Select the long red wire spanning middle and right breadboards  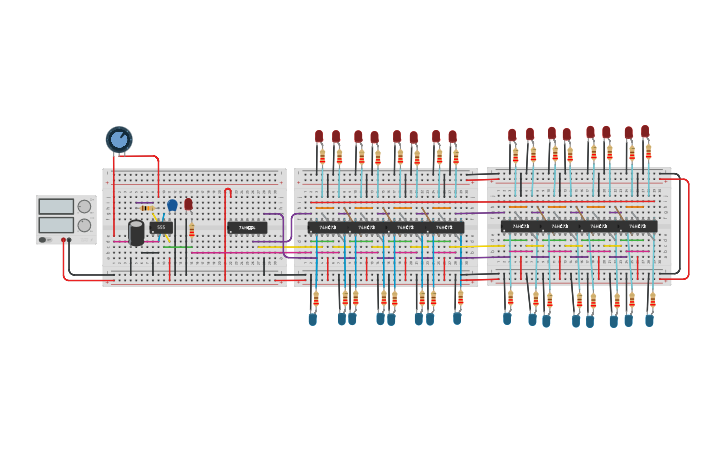click(483, 202)
